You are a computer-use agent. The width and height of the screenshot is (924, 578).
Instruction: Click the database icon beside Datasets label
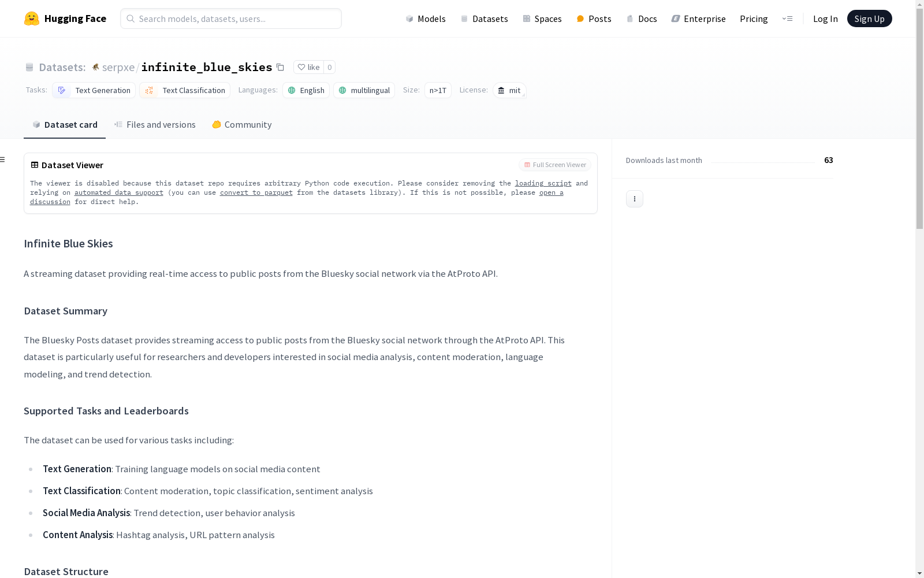coord(29,68)
